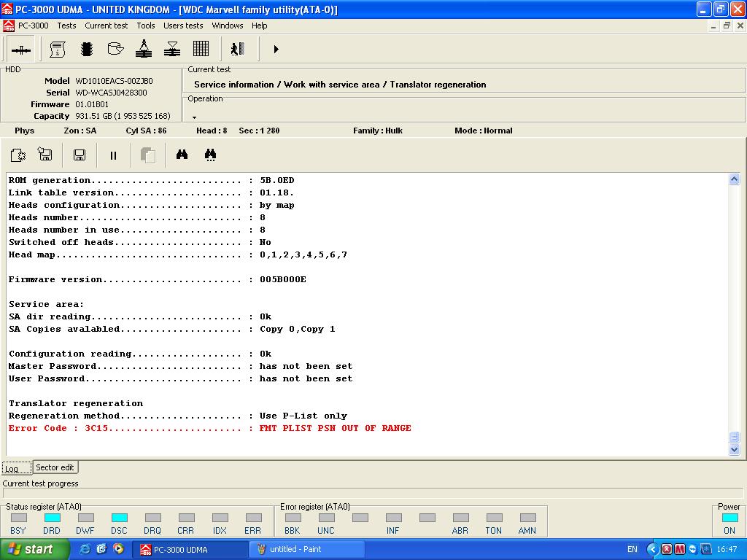The image size is (747, 560).
Task: Click the CRR status indicator
Action: (x=186, y=518)
